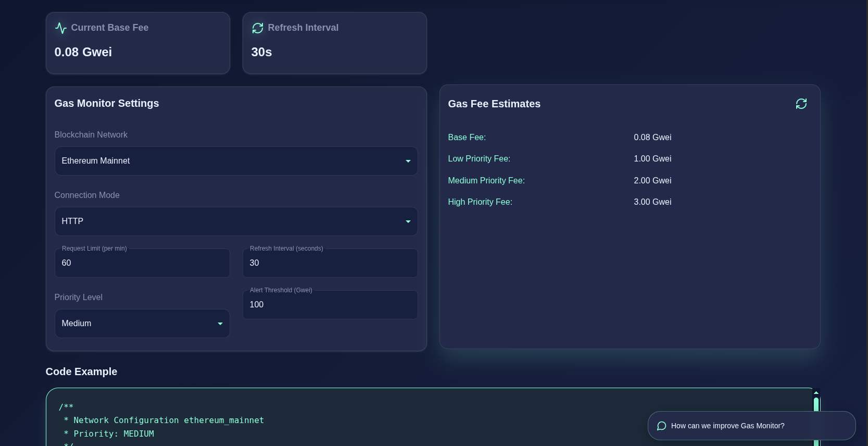This screenshot has height=446, width=868.
Task: Click the 'Gas Monitor Settings' heading
Action: [107, 103]
